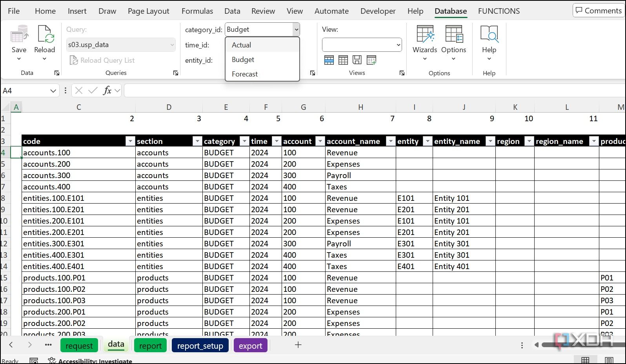The width and height of the screenshot is (626, 364).
Task: Click the add new sheet plus icon
Action: (x=298, y=345)
